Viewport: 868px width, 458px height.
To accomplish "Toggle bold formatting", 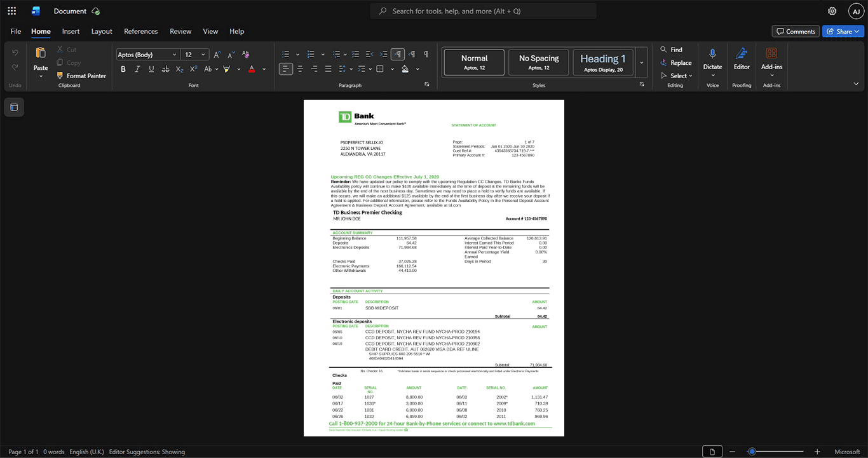I will pyautogui.click(x=123, y=69).
